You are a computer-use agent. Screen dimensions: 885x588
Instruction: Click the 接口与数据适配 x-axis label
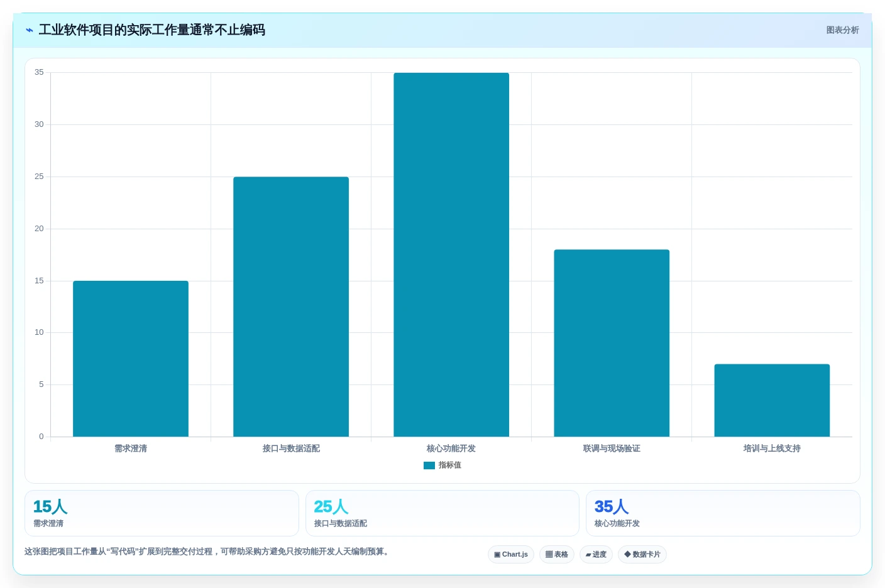pyautogui.click(x=291, y=449)
